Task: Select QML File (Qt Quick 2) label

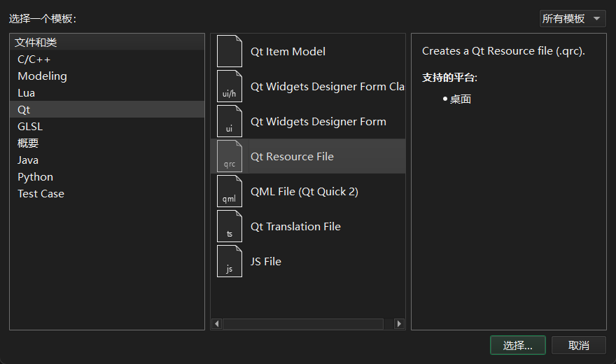Action: coord(304,192)
